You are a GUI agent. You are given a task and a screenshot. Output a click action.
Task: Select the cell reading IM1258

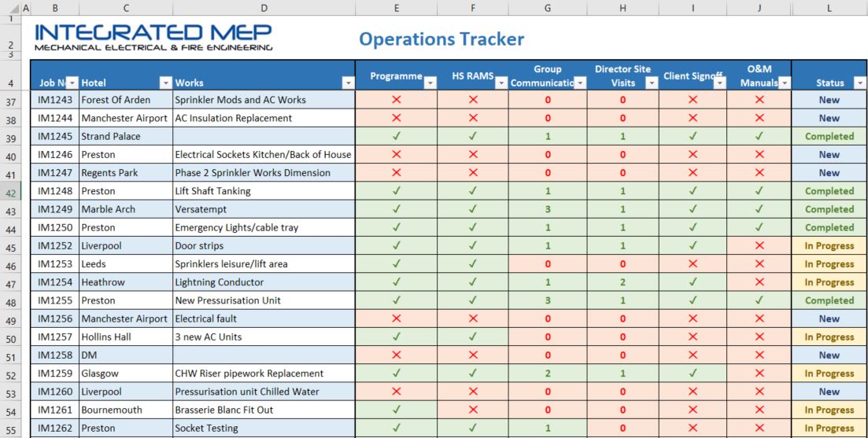pos(55,355)
